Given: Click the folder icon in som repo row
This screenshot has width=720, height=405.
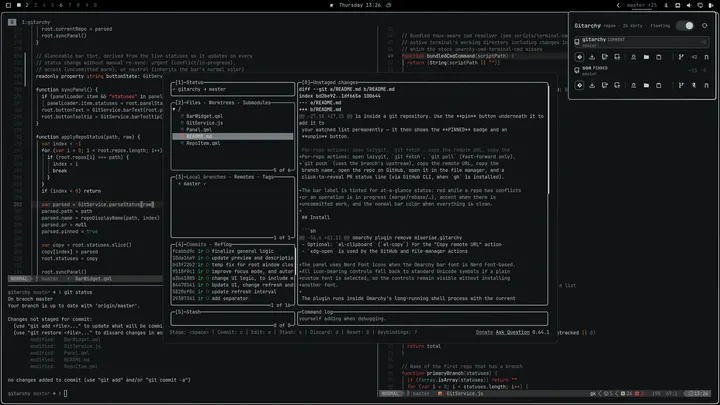Looking at the screenshot, I should click(x=646, y=85).
